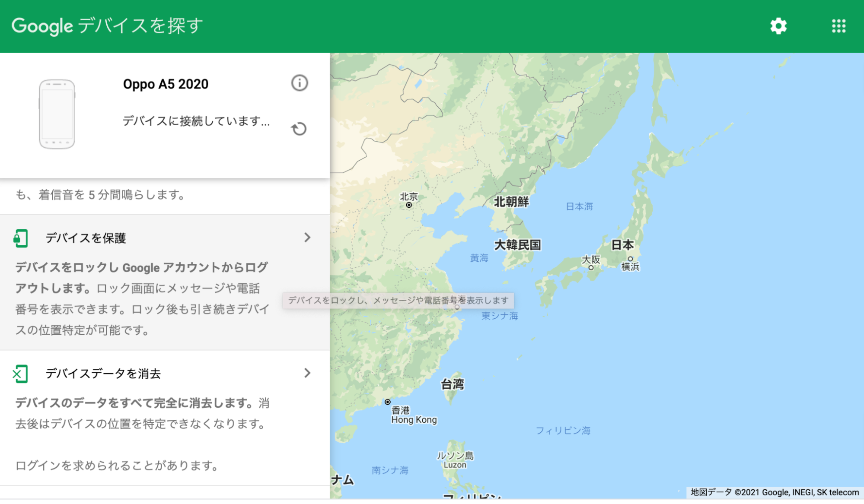Click the Oppo A5 2020 device name
The image size is (864, 504).
[x=166, y=84]
